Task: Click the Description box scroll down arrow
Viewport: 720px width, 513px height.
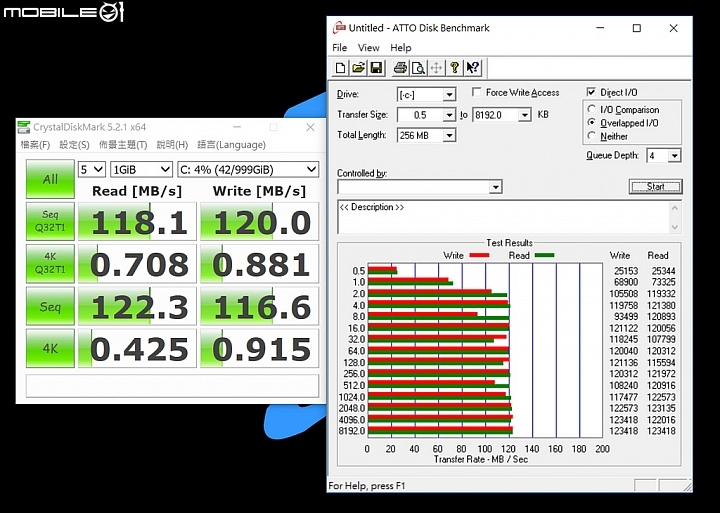Action: point(675,227)
